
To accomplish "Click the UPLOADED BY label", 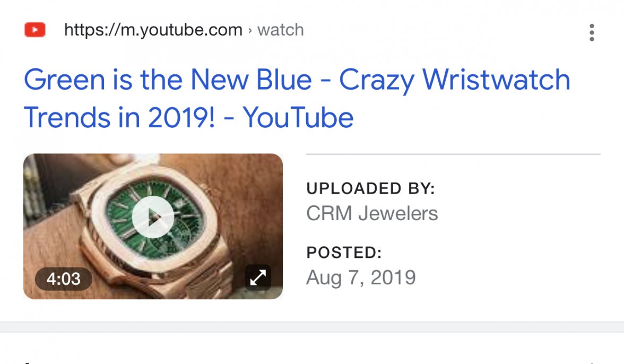I will 370,188.
